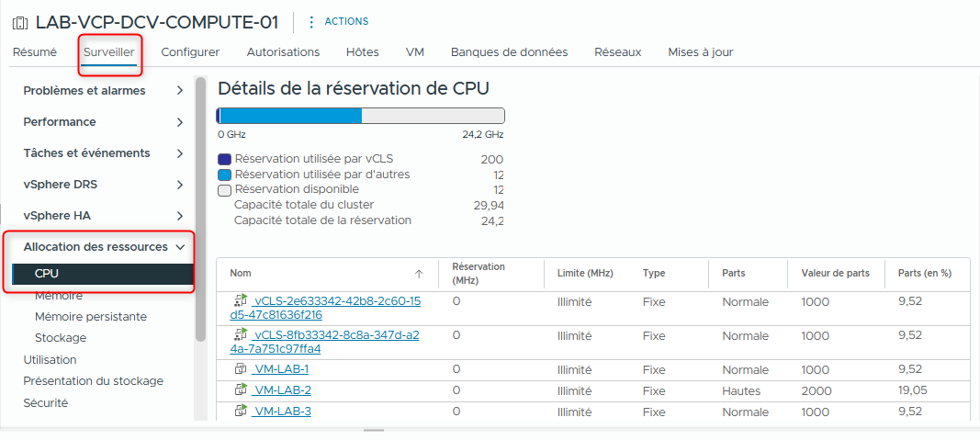
Task: Click the cluster icon beside LAB-VCP-DCV-COMPUTE-01
Action: point(20,23)
